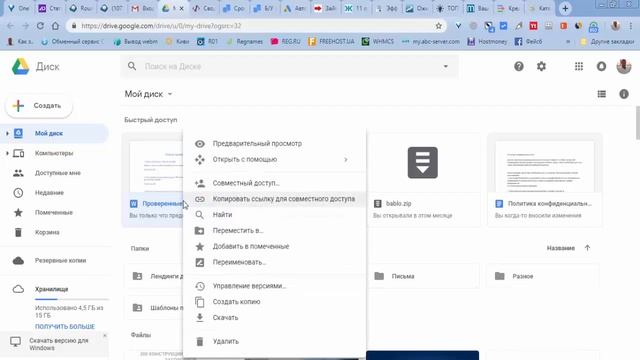Click the page vertical scrollbar
This screenshot has height=360, width=640.
point(637,123)
